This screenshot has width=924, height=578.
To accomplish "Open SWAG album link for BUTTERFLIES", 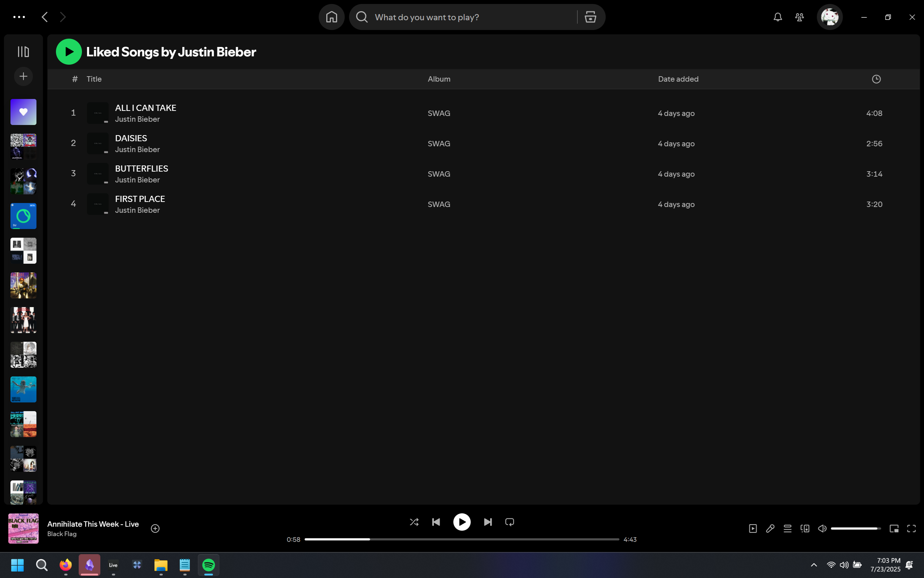I will click(439, 174).
